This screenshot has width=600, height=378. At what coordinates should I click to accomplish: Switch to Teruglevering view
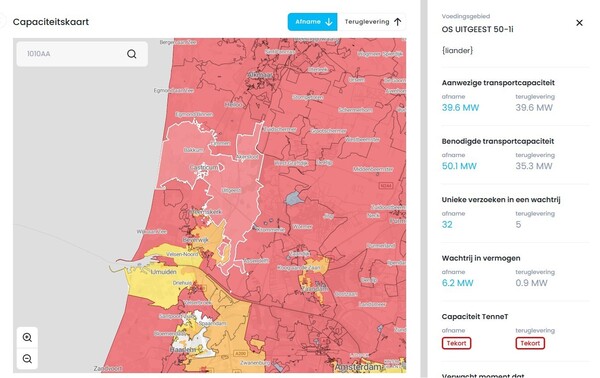click(x=372, y=22)
